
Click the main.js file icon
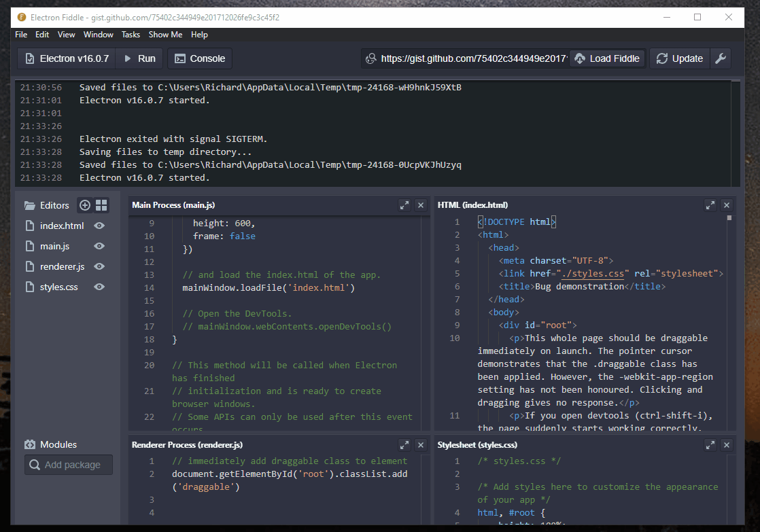point(30,246)
